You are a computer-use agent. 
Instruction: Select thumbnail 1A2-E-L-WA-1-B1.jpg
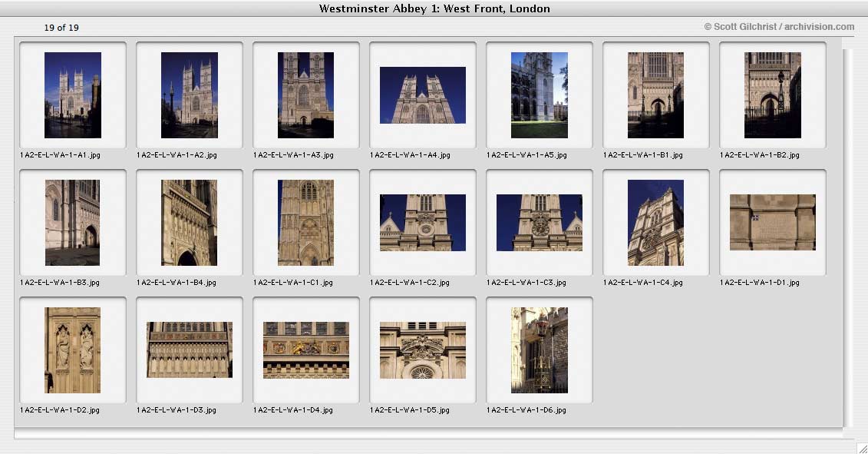tap(655, 94)
